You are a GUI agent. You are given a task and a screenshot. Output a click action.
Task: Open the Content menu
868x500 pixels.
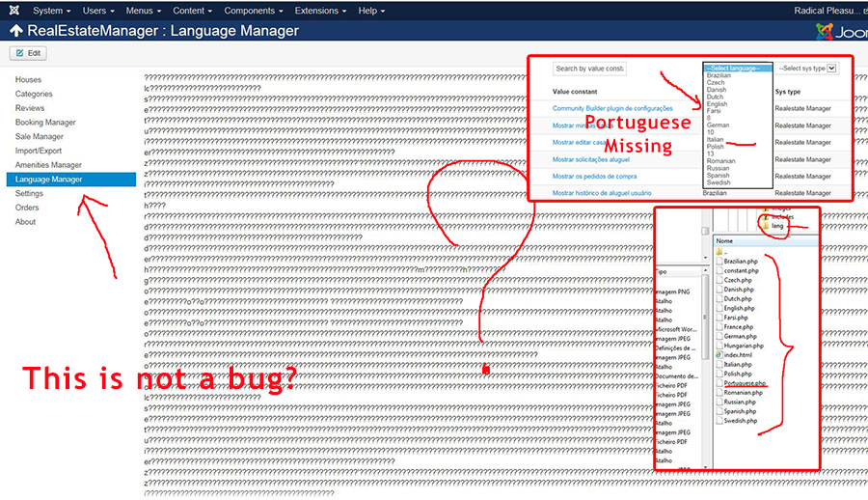pyautogui.click(x=192, y=11)
